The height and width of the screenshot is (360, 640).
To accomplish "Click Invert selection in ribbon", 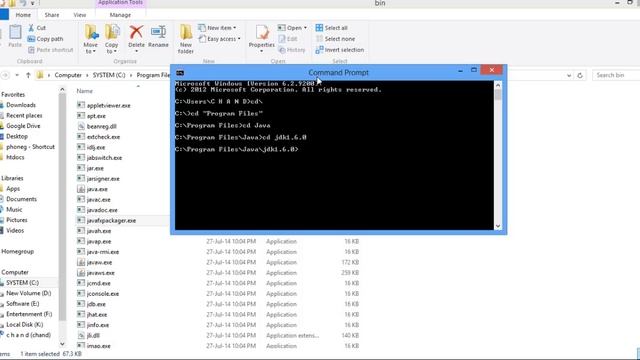I will tap(340, 50).
